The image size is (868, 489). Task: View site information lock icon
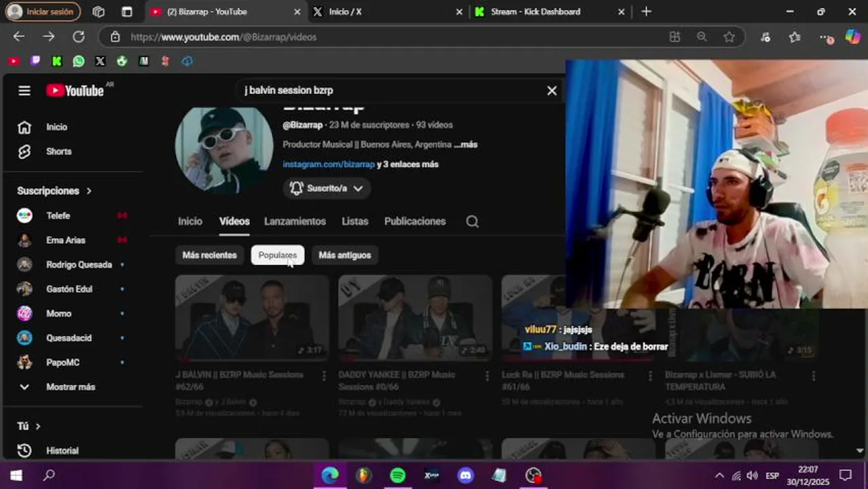[115, 37]
